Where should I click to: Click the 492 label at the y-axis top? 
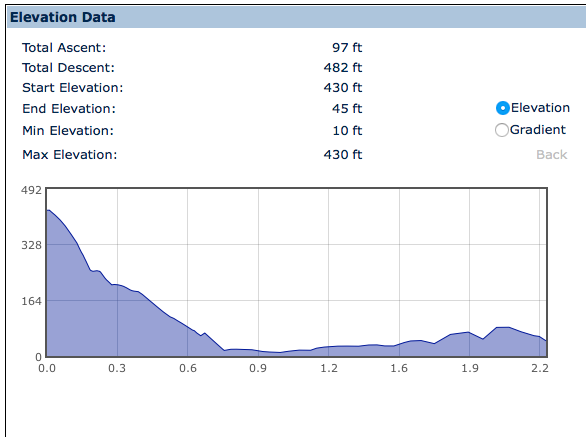pyautogui.click(x=31, y=190)
